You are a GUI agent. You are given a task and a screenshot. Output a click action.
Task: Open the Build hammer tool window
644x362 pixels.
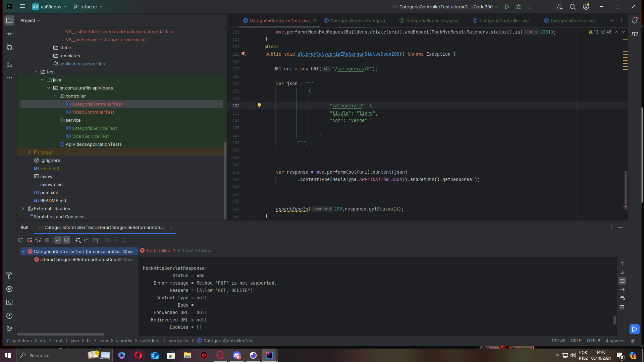(9, 276)
